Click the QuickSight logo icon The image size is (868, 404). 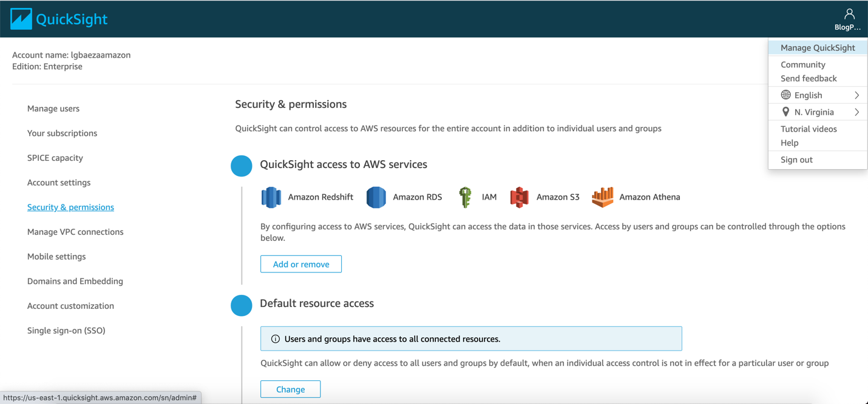(x=21, y=19)
